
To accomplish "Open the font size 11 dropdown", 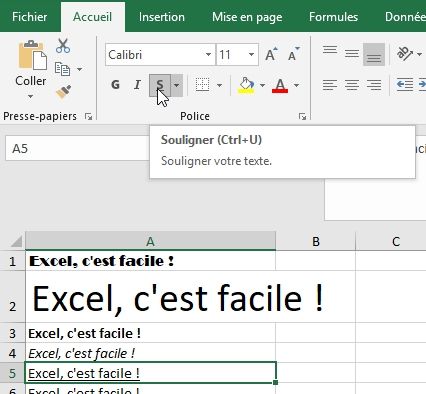I will (x=251, y=54).
